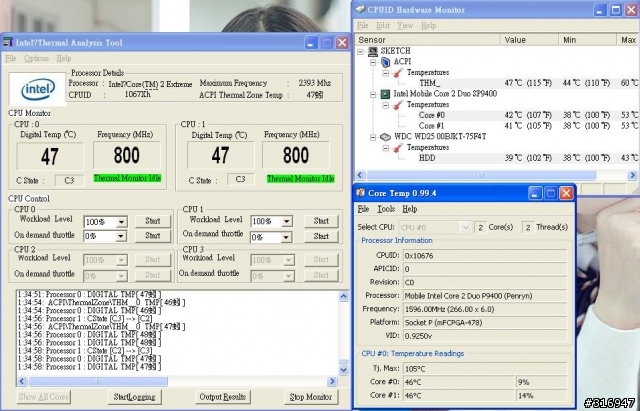
Task: Open View menu in CPUID Hardware Monitor
Action: [405, 26]
